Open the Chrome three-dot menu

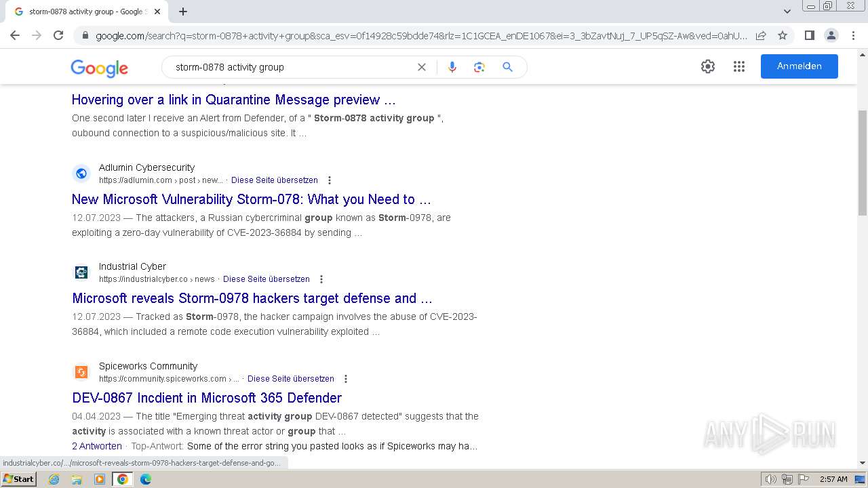coord(853,35)
